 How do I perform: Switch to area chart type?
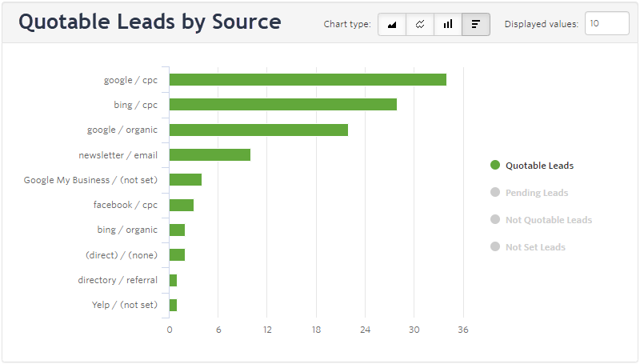(392, 25)
